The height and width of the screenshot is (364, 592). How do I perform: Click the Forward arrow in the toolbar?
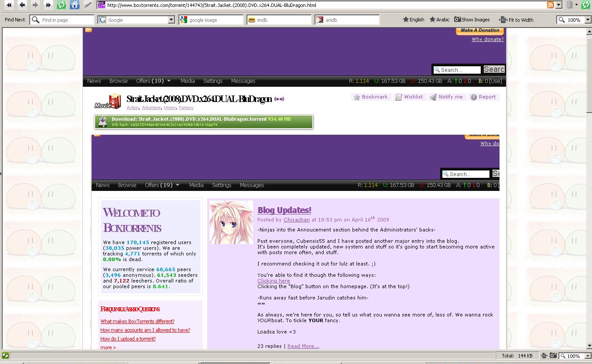click(35, 5)
